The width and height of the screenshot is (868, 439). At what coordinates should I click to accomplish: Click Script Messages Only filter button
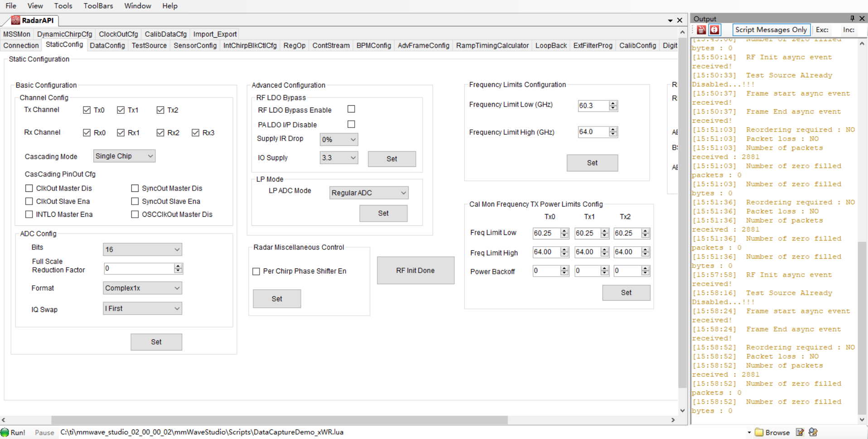[771, 29]
